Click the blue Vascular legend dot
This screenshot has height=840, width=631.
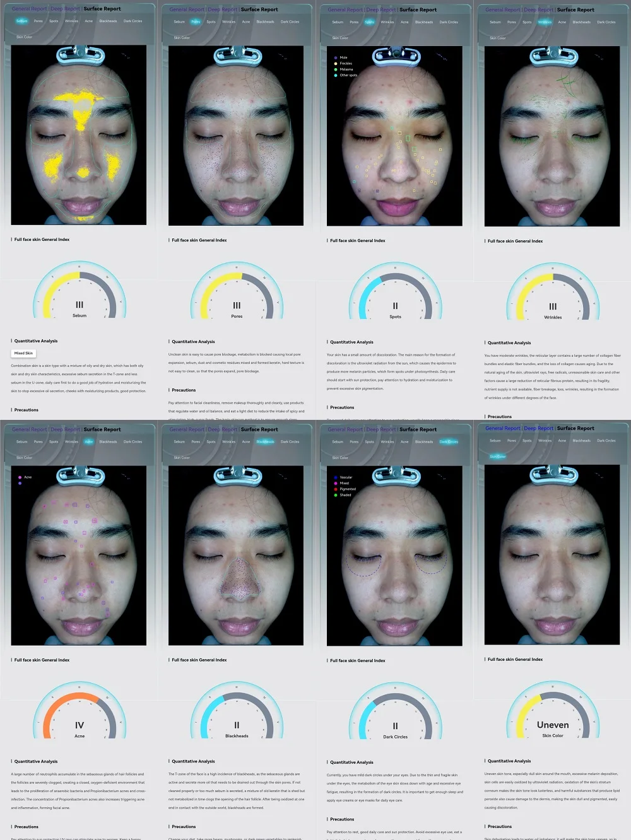336,477
